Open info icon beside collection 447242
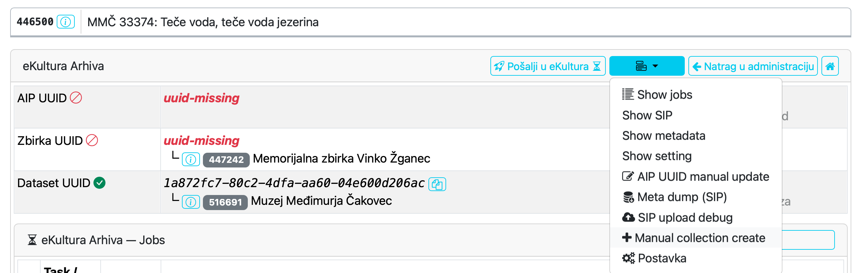868x273 pixels. [x=190, y=159]
